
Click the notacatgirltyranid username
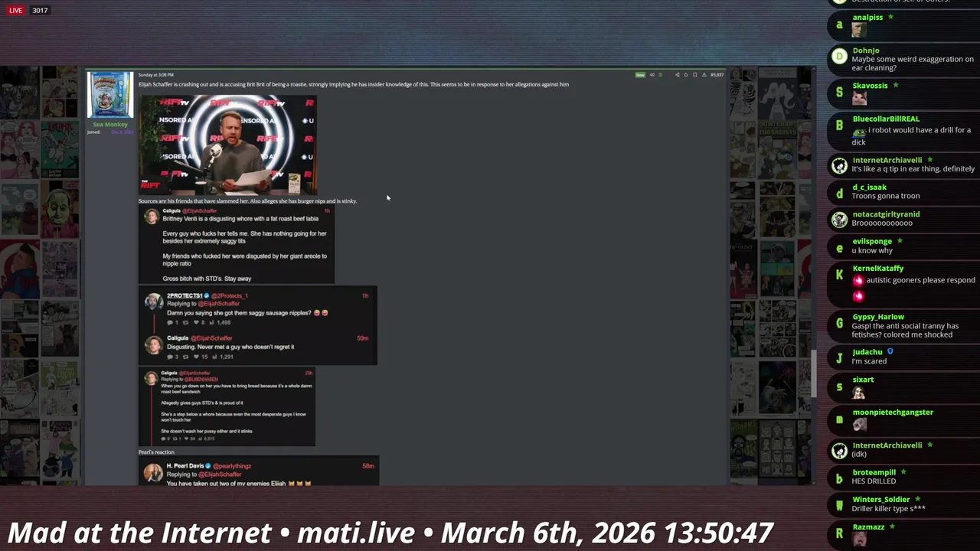tap(886, 214)
